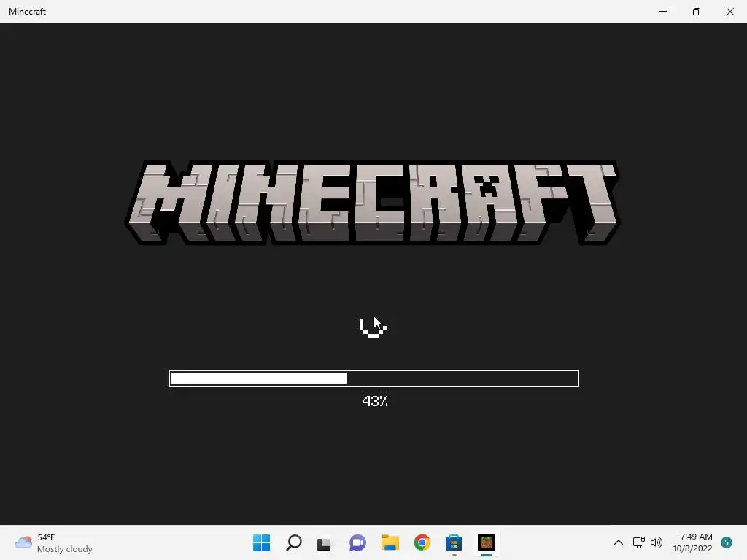
Task: Minimize the Minecraft window
Action: pos(662,12)
